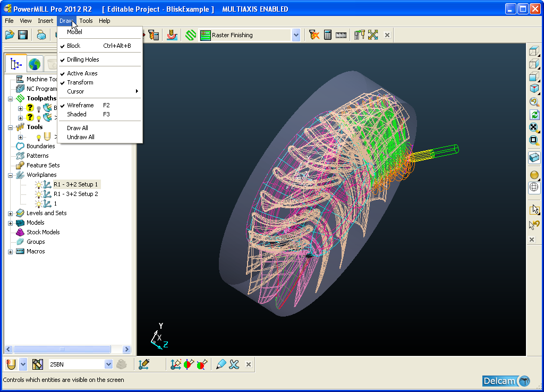Open the Cursor submenu in Draw menu
Viewport: 544px width, 392px height.
[100, 91]
